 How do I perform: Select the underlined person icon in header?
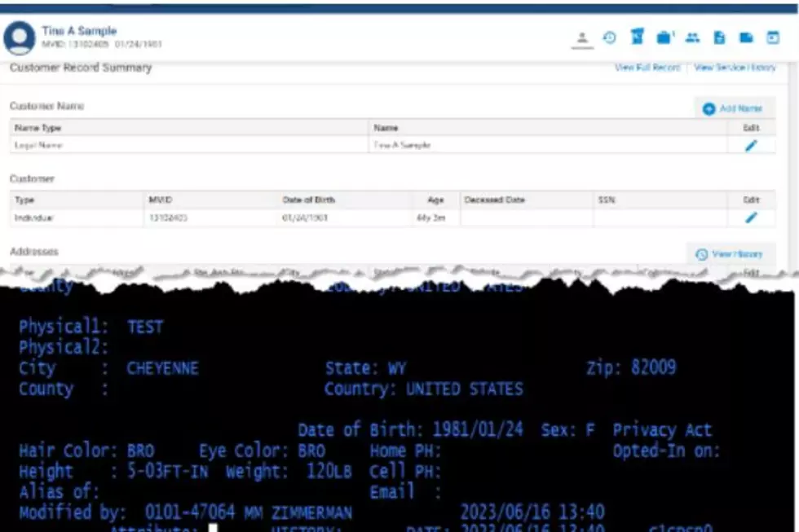tap(582, 38)
